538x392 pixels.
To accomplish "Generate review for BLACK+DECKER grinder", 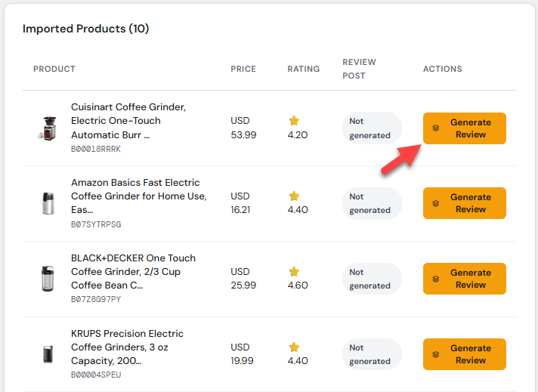I will (464, 279).
